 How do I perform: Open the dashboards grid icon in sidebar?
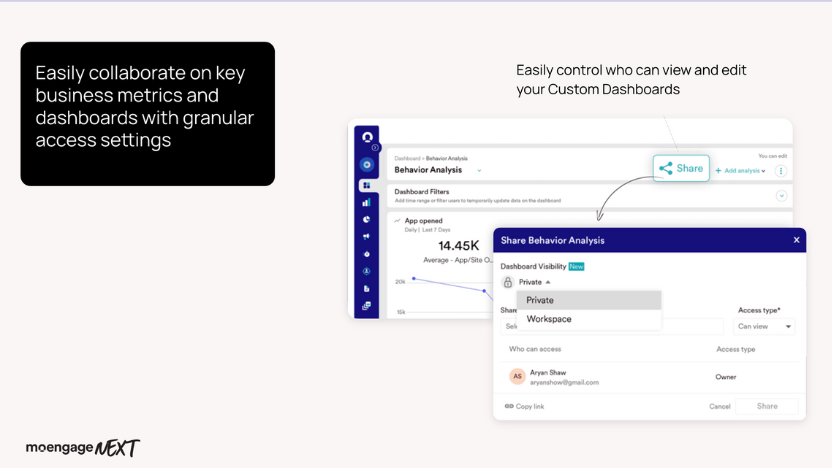(367, 186)
